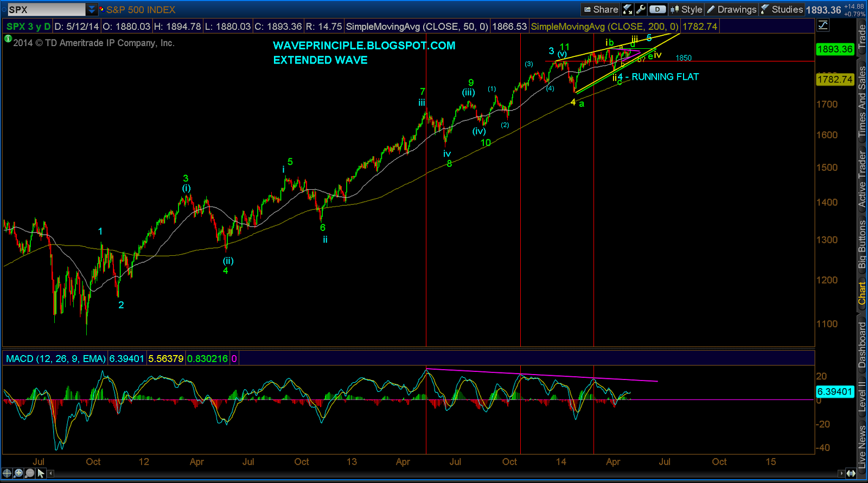Click the yellow 1782.74 price bubble
Screen dimensions: 868x483
(835, 80)
